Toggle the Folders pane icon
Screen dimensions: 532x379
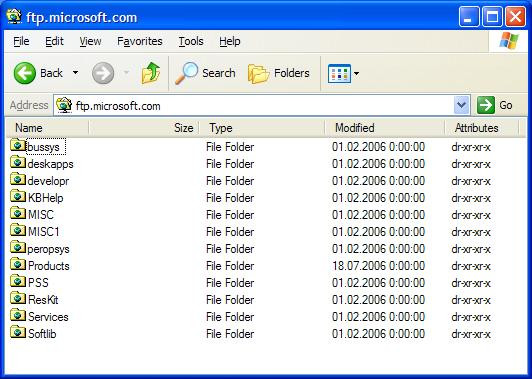click(259, 73)
